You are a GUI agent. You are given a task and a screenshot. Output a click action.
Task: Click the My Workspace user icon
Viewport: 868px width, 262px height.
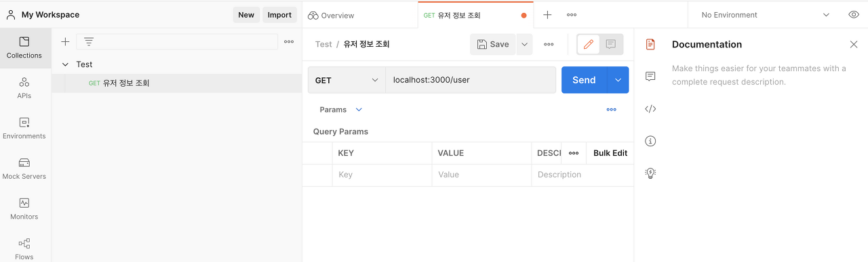[11, 14]
